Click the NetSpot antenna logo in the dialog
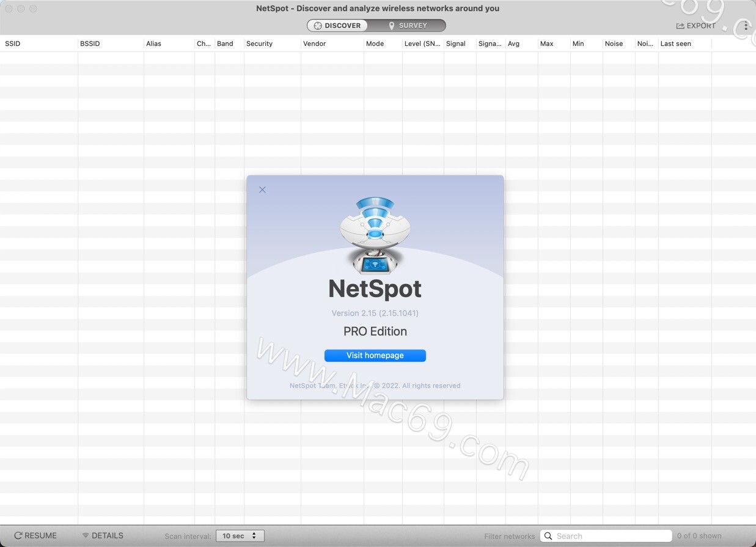The image size is (756, 547). click(375, 232)
